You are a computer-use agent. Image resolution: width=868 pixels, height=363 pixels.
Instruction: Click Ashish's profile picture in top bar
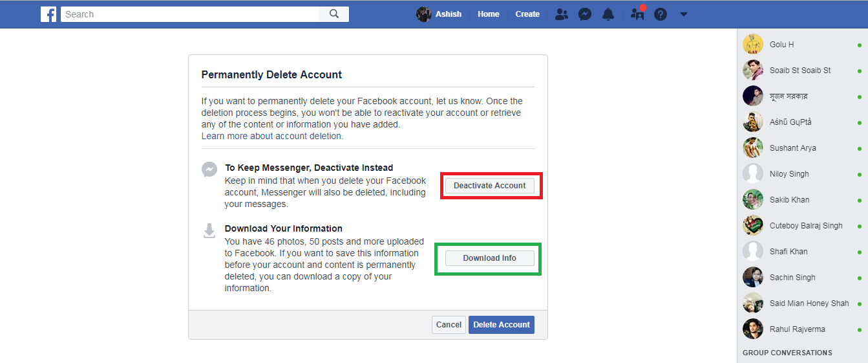(x=424, y=14)
